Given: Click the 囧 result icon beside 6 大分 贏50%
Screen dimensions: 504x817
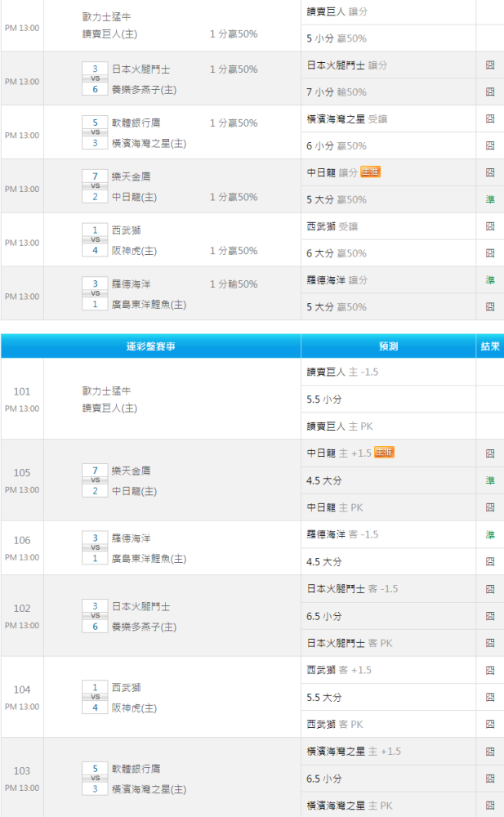Looking at the screenshot, I should pos(490,252).
